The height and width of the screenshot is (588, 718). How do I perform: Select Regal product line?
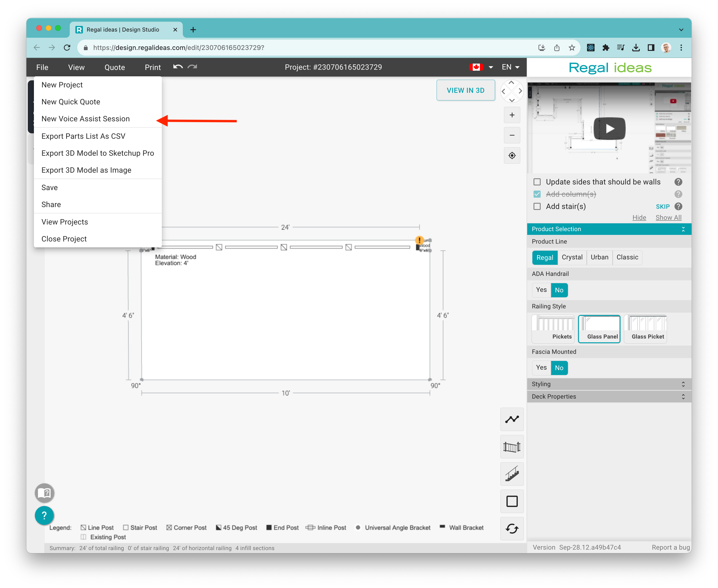pos(545,257)
